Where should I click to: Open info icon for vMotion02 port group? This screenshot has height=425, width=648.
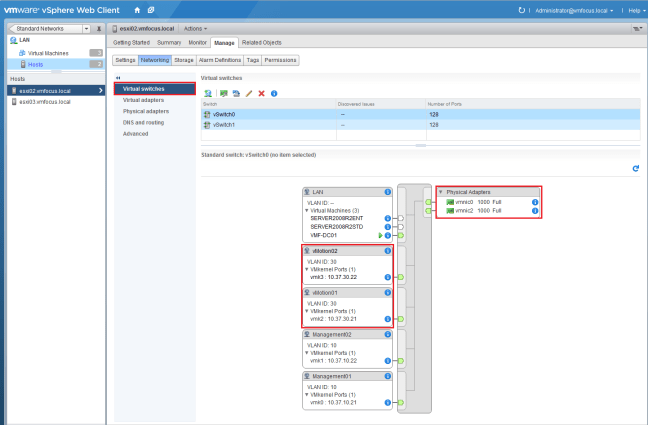pos(388,252)
